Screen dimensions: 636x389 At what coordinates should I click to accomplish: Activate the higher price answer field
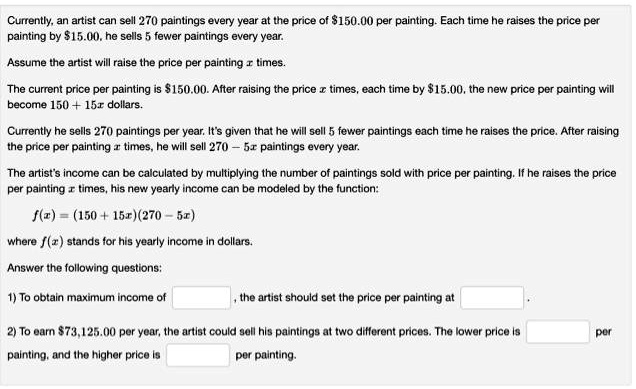click(198, 355)
